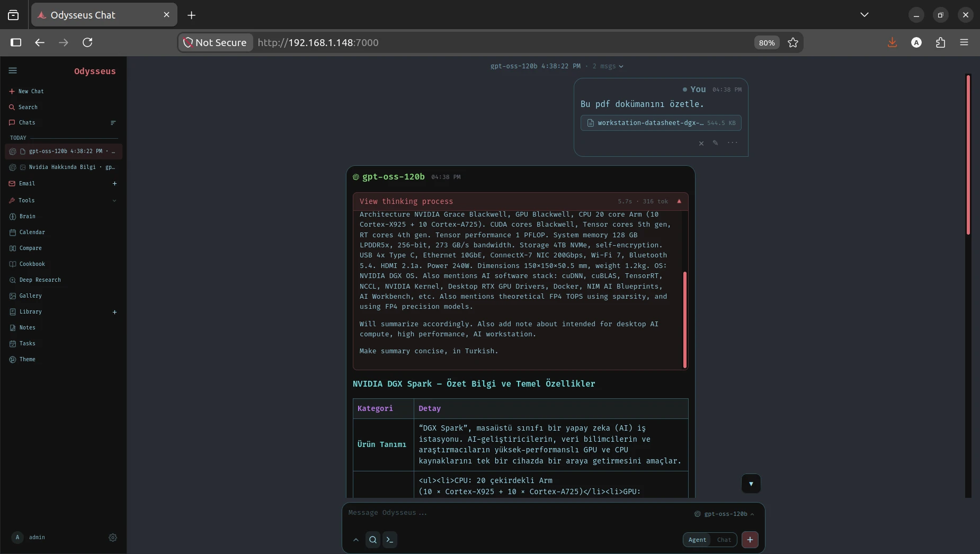The width and height of the screenshot is (980, 554).
Task: Open the Gallery tool
Action: tap(25, 296)
